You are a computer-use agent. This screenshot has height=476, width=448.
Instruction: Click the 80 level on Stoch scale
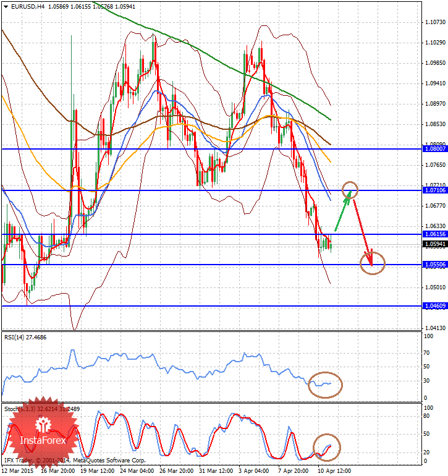click(x=426, y=416)
